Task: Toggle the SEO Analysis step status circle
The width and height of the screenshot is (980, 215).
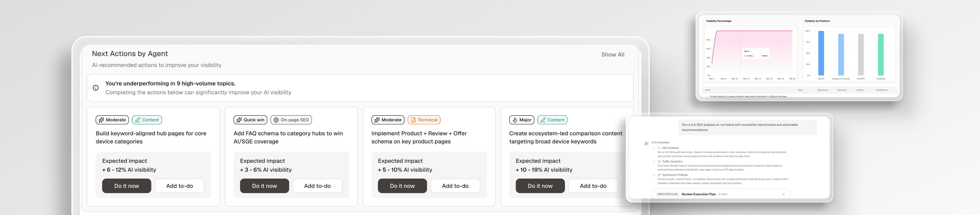Action: (x=654, y=148)
